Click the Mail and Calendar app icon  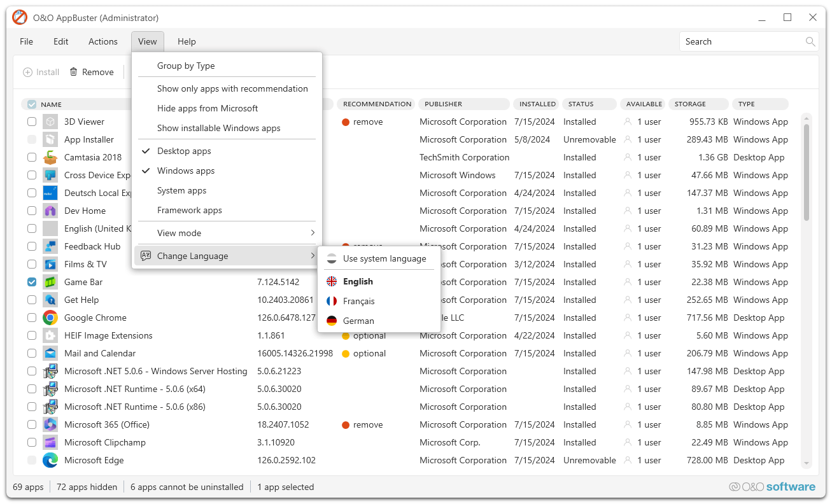pos(50,353)
